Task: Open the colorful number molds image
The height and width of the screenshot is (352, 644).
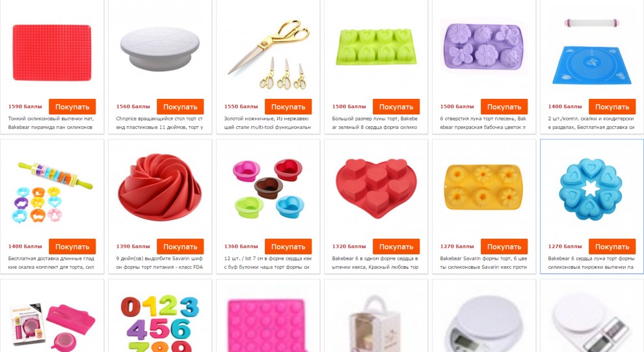Action: (x=160, y=323)
